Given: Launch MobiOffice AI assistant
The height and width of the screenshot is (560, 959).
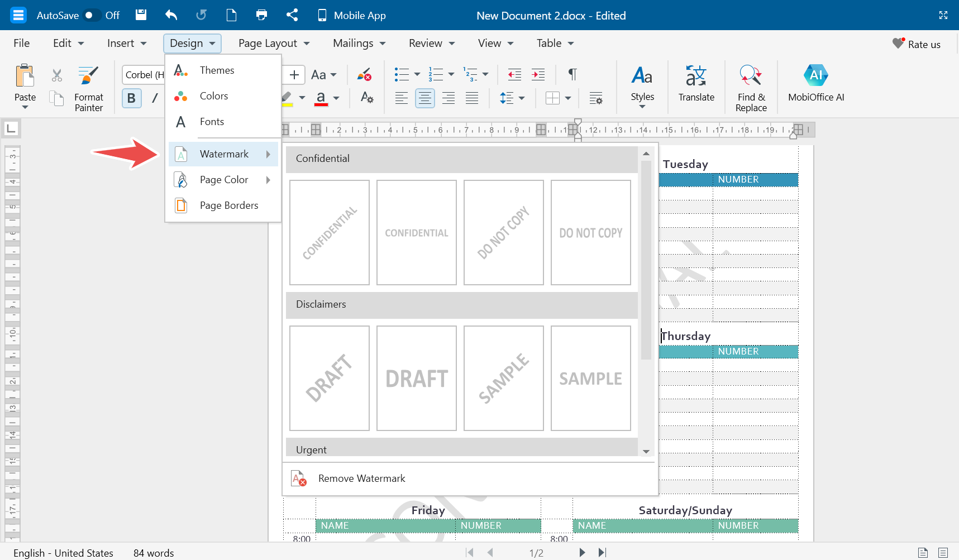Looking at the screenshot, I should pos(815,84).
